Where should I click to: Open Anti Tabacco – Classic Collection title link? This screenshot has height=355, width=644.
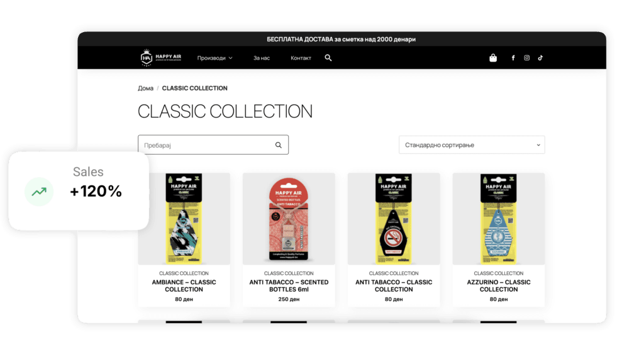point(394,286)
